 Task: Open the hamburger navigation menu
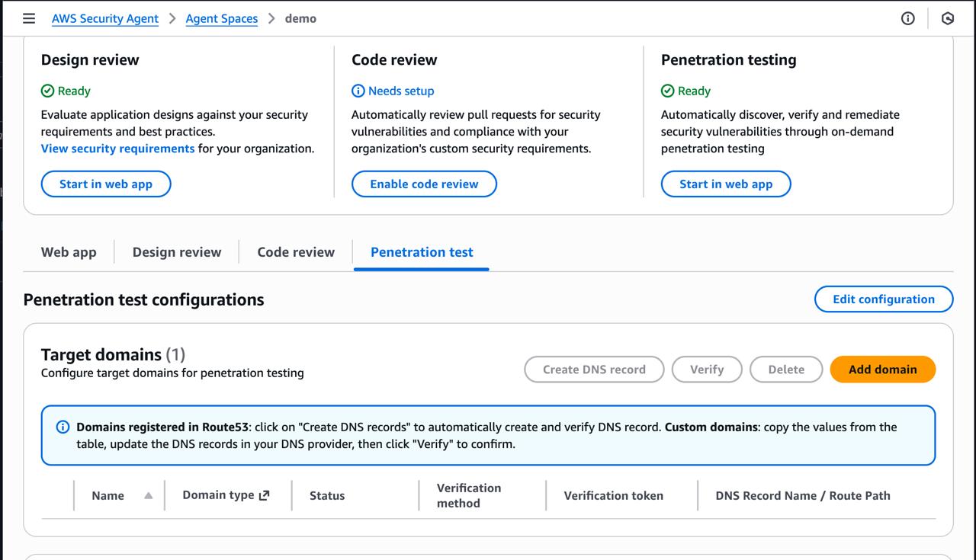pos(29,18)
